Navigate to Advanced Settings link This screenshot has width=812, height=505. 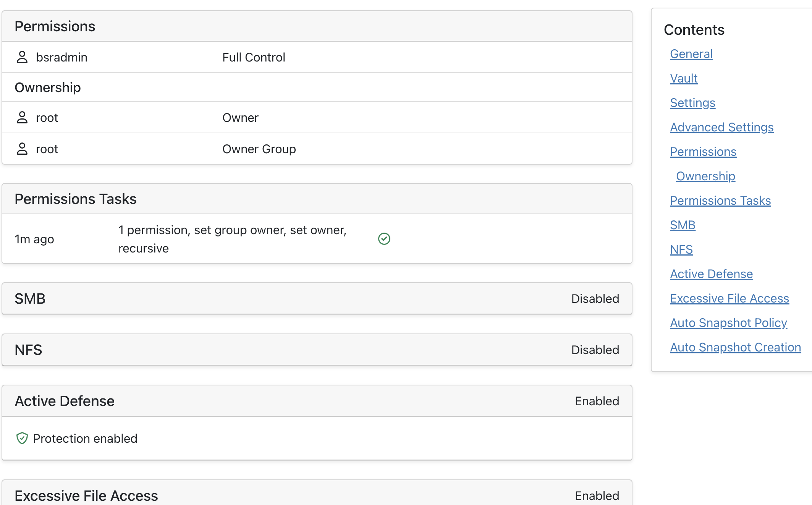pos(721,127)
